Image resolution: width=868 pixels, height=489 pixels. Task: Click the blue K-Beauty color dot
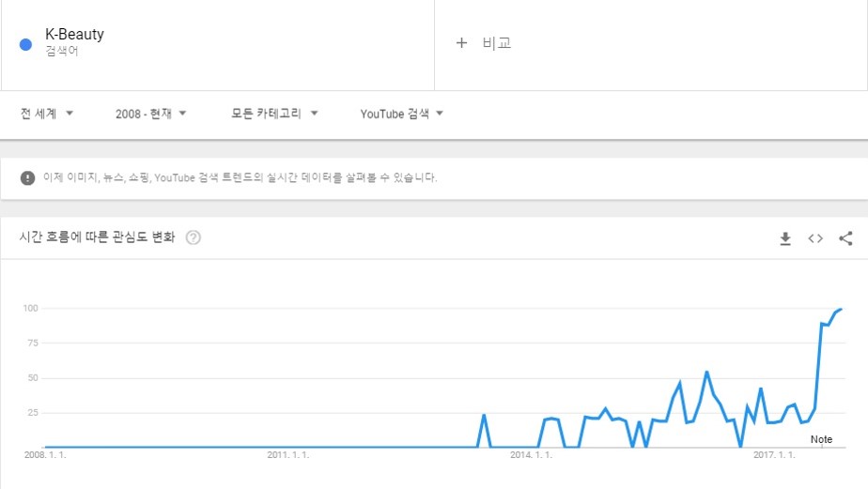pos(25,43)
